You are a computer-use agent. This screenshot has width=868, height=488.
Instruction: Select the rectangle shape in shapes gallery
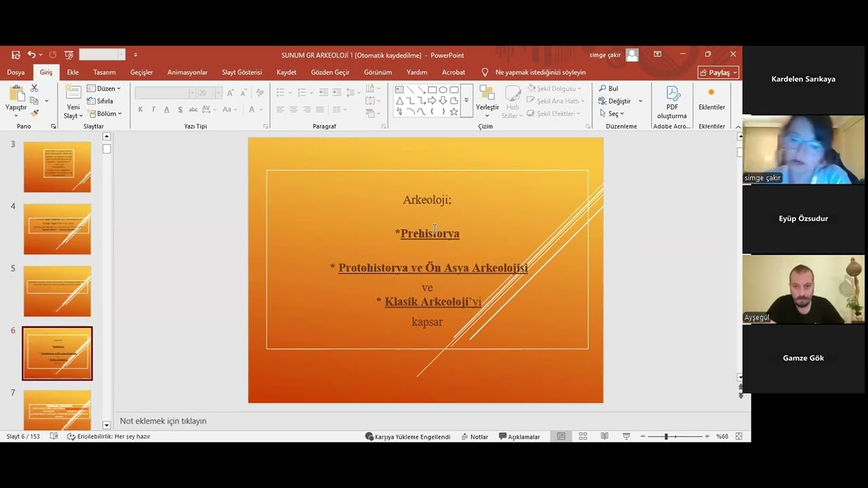tap(432, 89)
